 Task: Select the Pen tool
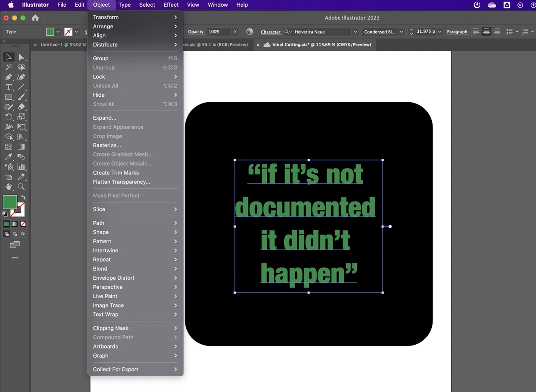(8, 77)
